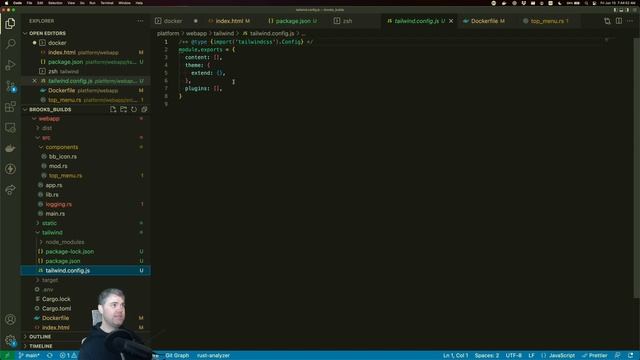
Task: Collapse the webapp folder
Action: pyautogui.click(x=49, y=118)
